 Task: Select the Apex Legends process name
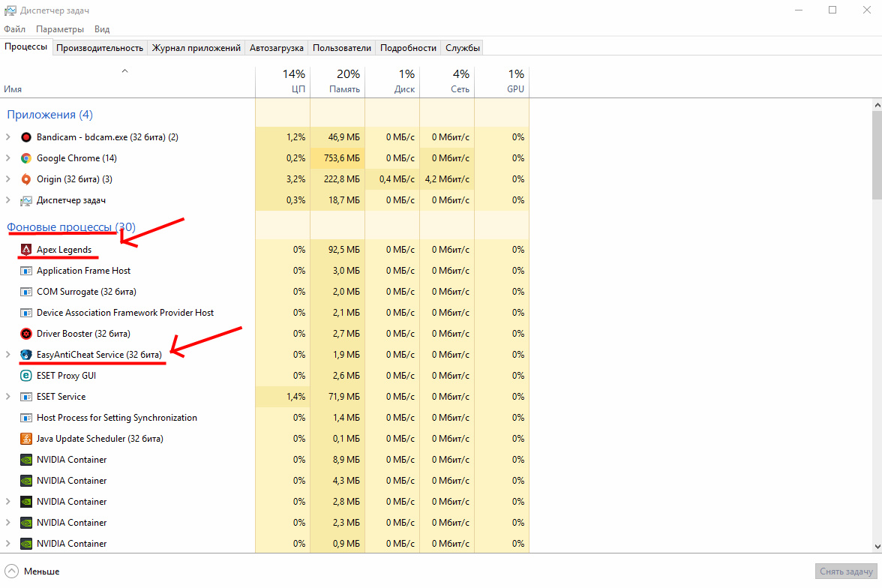(64, 250)
